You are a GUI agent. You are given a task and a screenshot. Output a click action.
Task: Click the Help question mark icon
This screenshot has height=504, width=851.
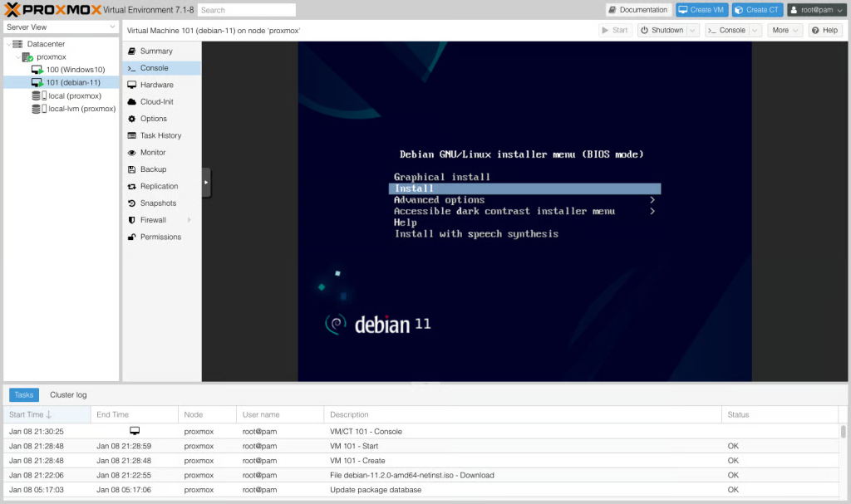pos(815,31)
